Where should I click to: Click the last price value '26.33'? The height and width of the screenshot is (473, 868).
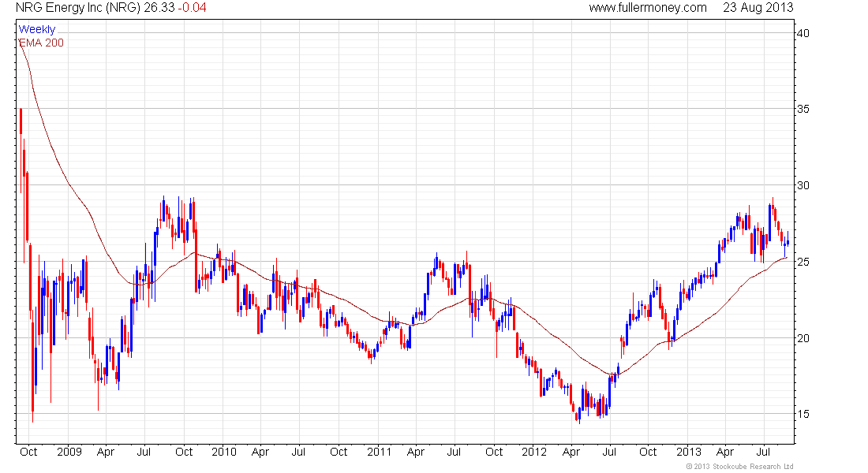pyautogui.click(x=159, y=8)
